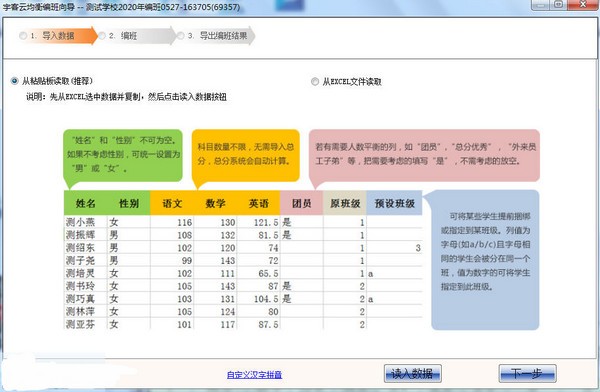600x392 pixels.
Task: Click the 性别 column header
Action: [x=129, y=203]
